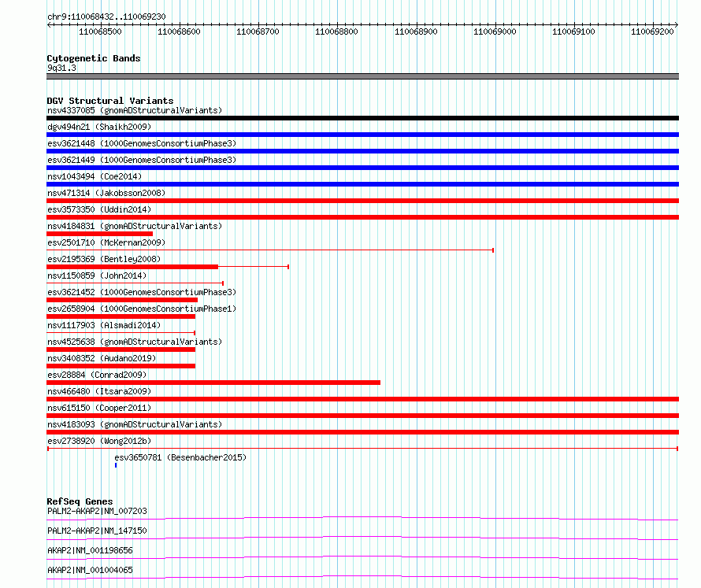Open nsv4183093 gnomADStructuralVariants label
This screenshot has height=588, width=701.
coord(135,424)
